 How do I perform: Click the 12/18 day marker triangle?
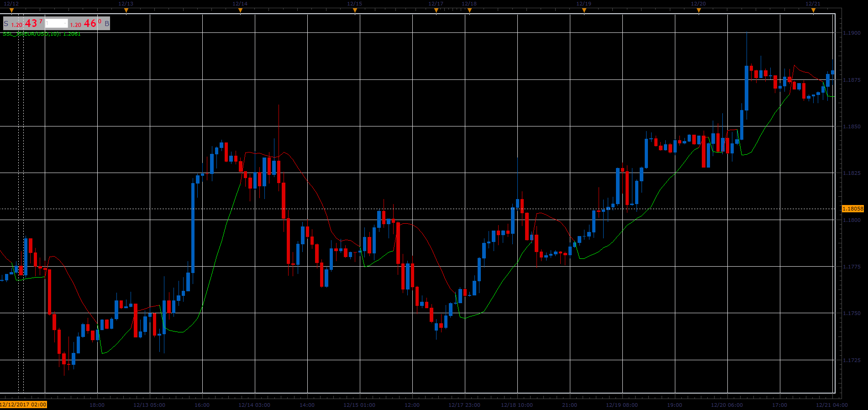point(469,11)
